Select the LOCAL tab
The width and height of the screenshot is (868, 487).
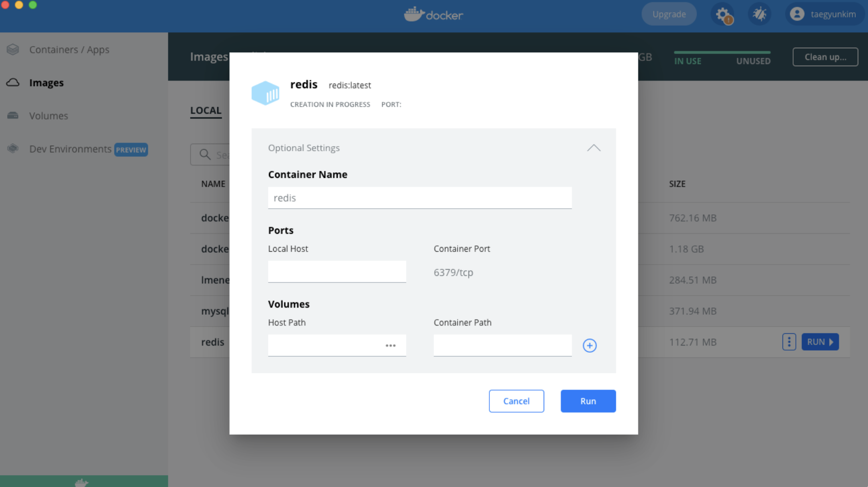coord(206,110)
